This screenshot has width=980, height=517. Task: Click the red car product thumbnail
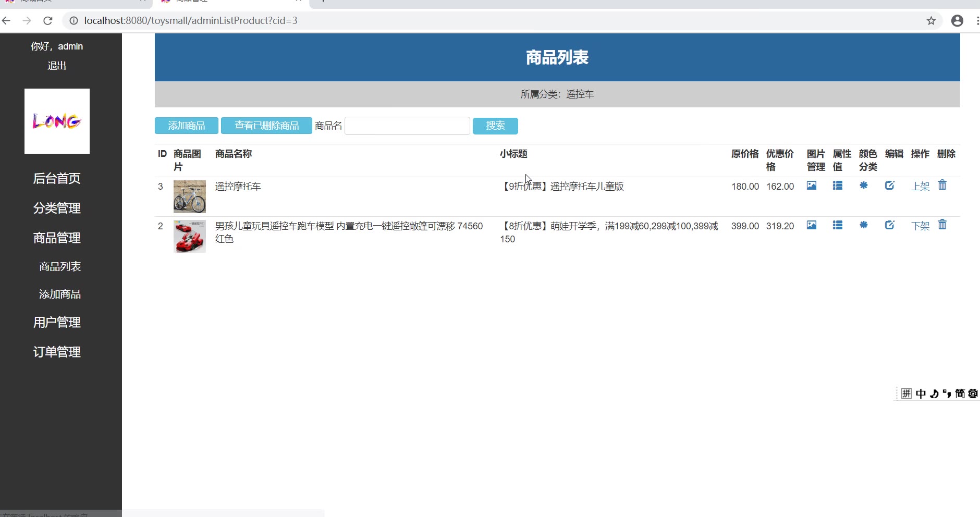tap(190, 236)
